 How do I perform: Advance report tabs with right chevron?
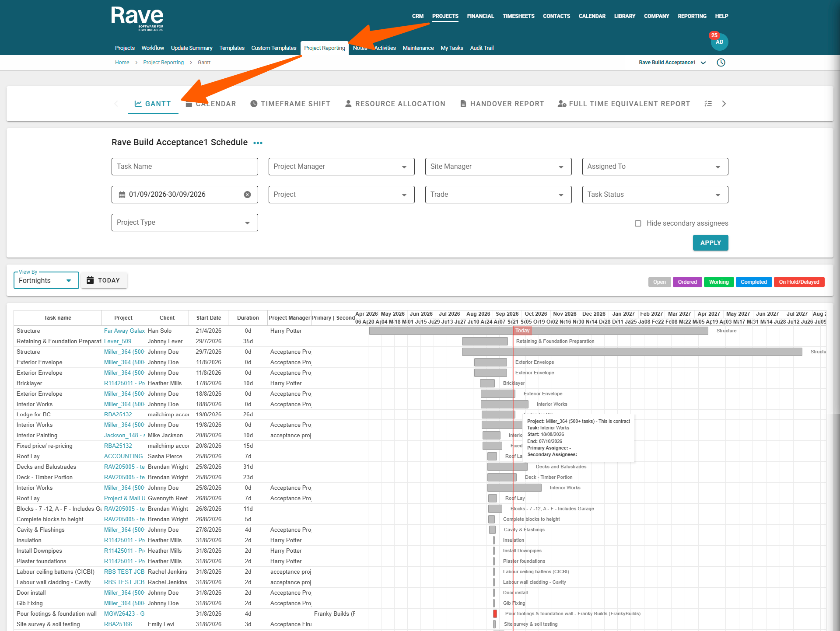724,104
